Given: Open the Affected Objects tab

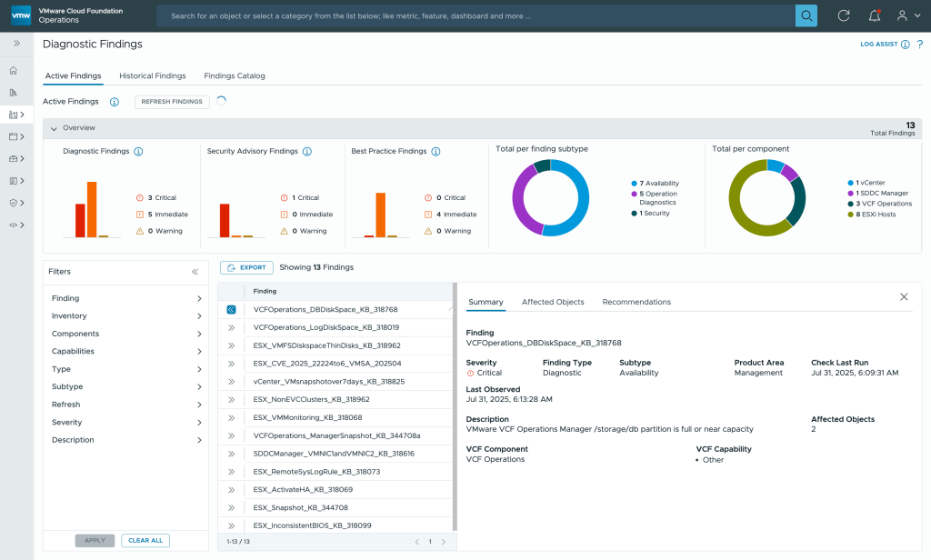Looking at the screenshot, I should [552, 302].
